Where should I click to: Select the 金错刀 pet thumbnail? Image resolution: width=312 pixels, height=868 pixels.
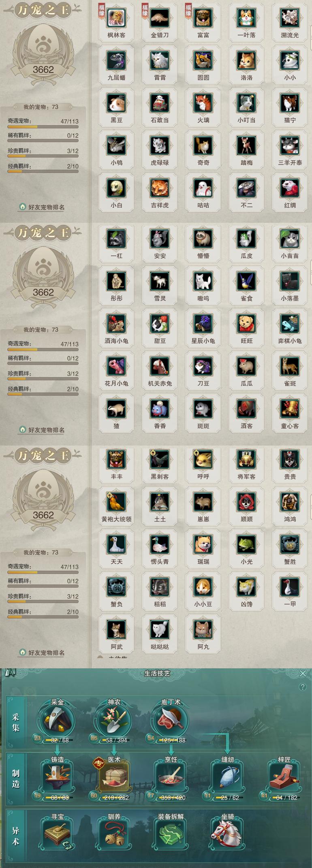[x=160, y=18]
